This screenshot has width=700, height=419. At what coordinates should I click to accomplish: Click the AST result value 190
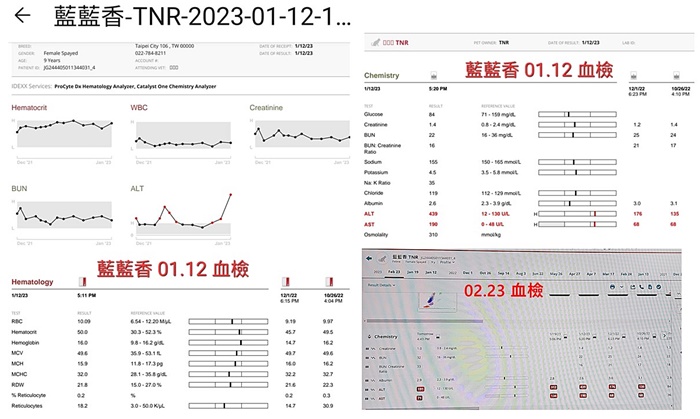(x=433, y=224)
